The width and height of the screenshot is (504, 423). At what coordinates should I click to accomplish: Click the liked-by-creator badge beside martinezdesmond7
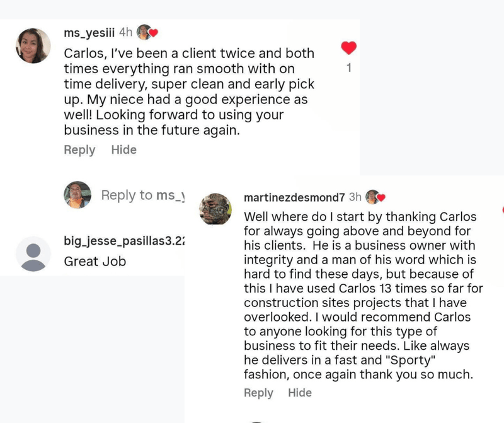(x=375, y=197)
